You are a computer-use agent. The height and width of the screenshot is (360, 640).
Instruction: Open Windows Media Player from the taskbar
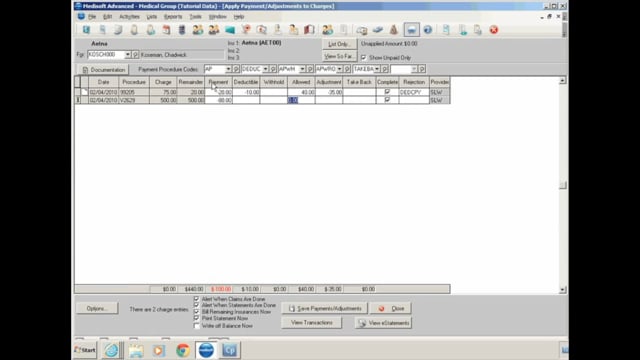(x=159, y=350)
